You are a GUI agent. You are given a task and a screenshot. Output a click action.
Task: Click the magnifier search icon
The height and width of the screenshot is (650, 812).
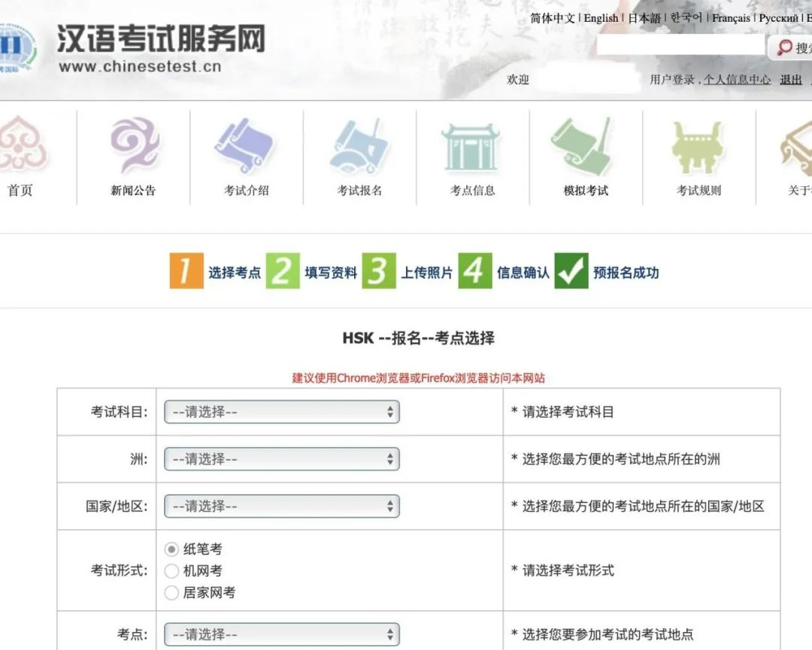pos(784,48)
